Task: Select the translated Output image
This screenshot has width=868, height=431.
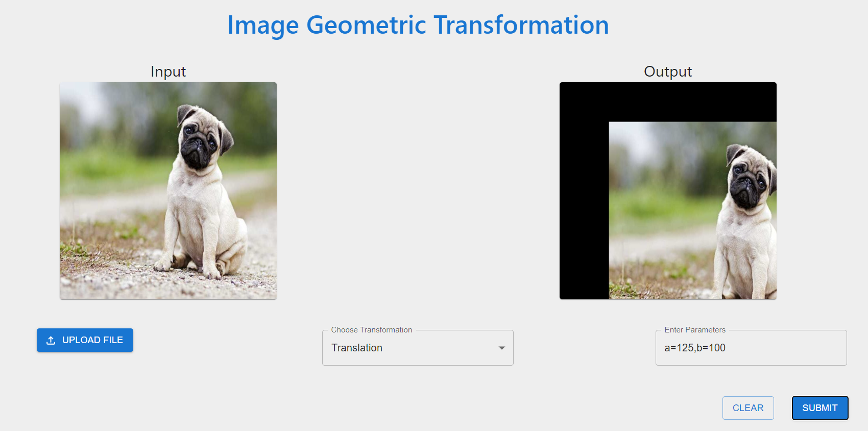Action: pos(668,191)
